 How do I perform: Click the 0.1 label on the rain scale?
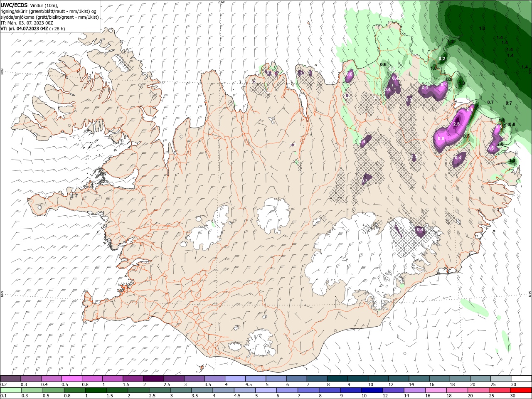(x=3, y=396)
